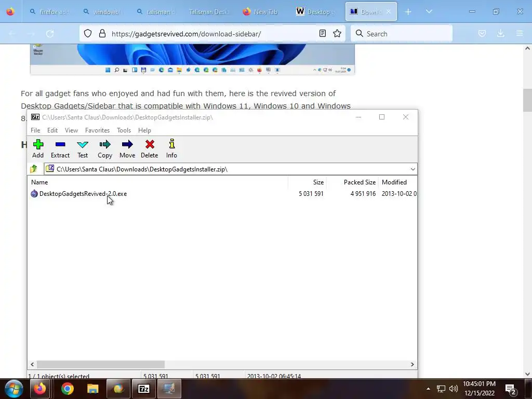Image resolution: width=532 pixels, height=399 pixels.
Task: Open the Windows Start button
Action: (14, 389)
